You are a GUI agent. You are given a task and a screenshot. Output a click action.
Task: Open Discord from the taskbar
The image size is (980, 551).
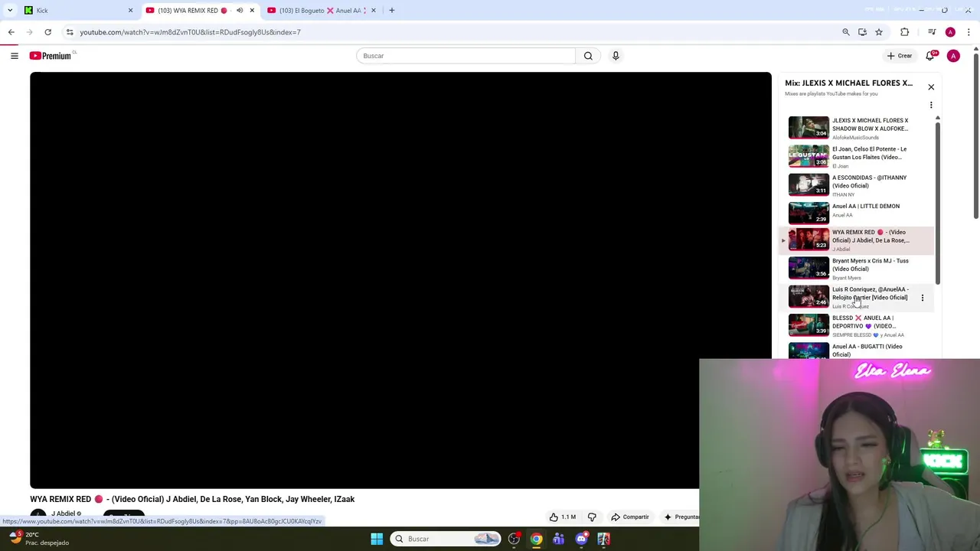pos(581,539)
